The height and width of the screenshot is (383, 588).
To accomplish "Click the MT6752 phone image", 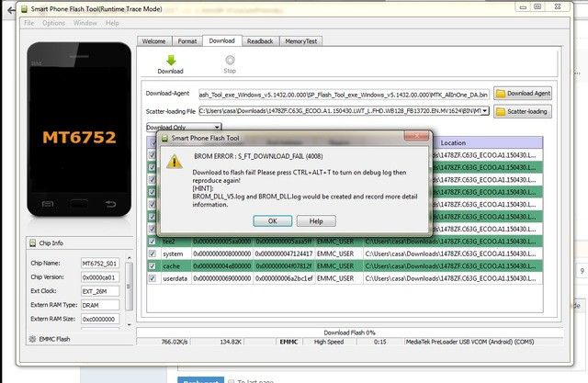I will tap(79, 130).
